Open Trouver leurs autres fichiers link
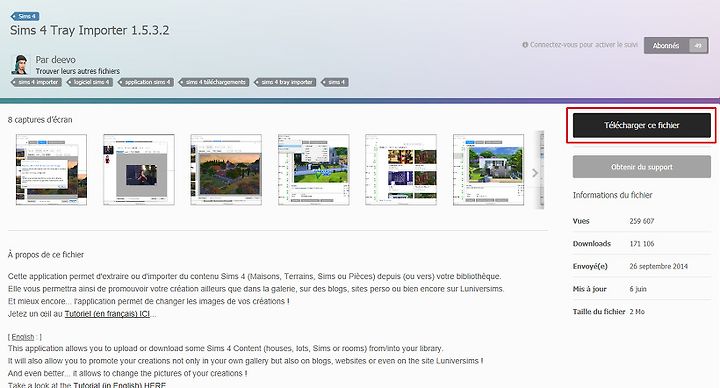 78,71
